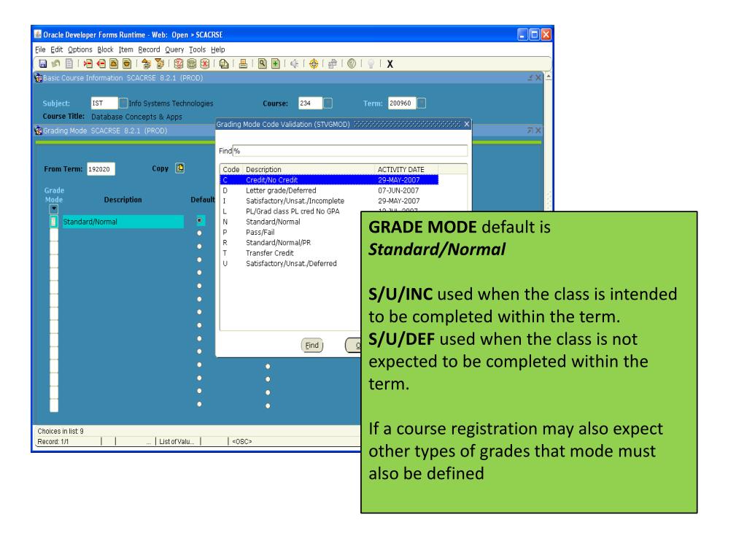Screen dimensions: 747x560
Task: Click the From Term field 192020
Action: click(x=101, y=169)
